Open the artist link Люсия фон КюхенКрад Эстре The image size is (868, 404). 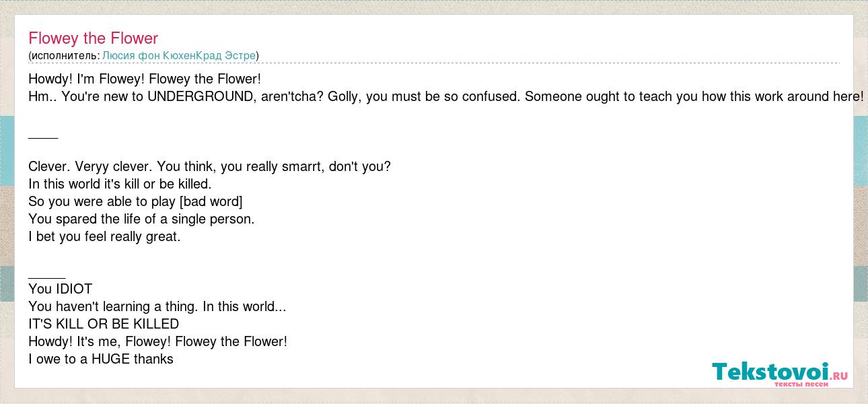179,56
